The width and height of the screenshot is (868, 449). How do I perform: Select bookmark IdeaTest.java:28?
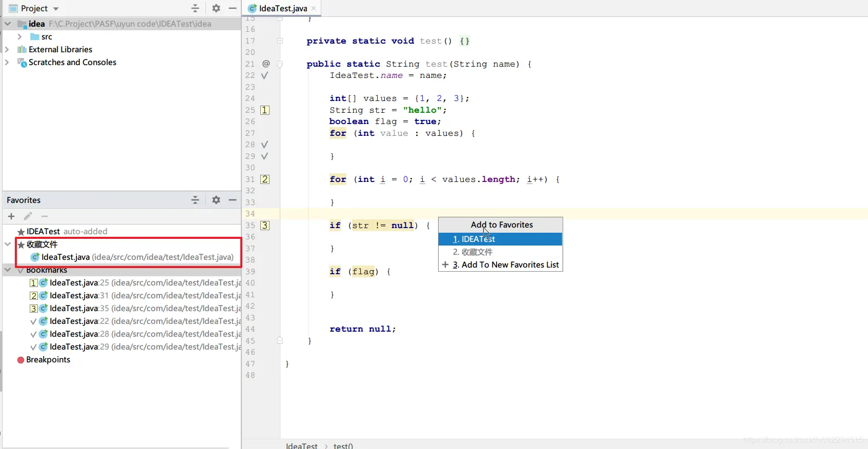point(135,334)
